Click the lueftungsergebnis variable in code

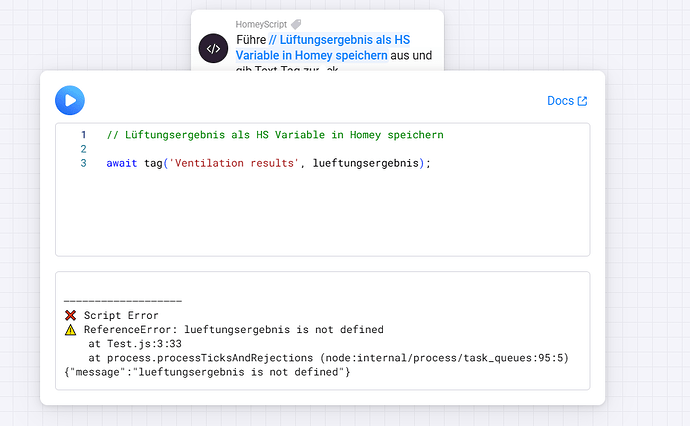pyautogui.click(x=366, y=163)
